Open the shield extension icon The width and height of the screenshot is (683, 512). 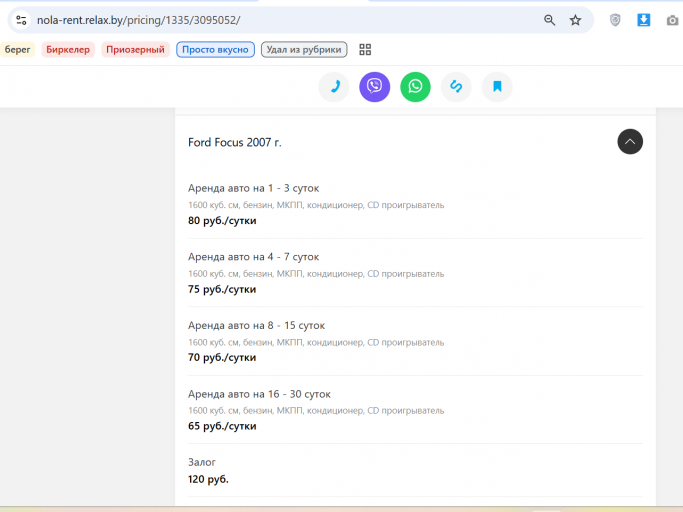615,20
